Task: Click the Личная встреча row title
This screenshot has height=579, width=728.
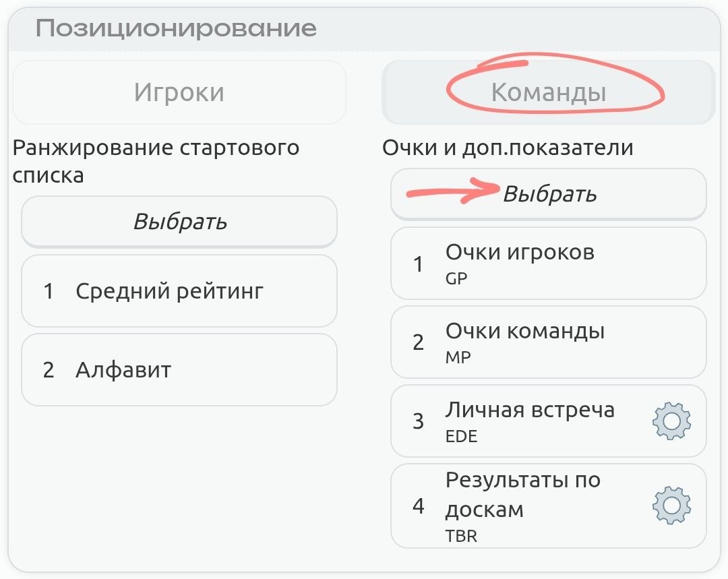Action: pos(529,410)
